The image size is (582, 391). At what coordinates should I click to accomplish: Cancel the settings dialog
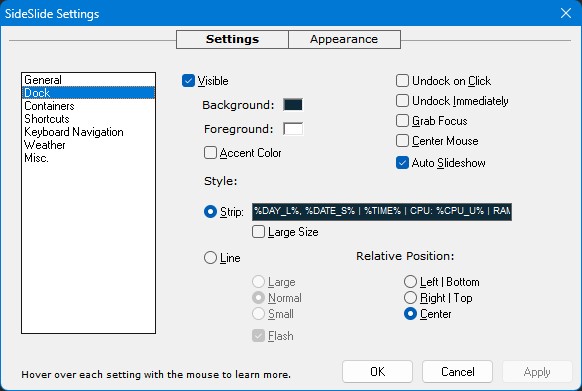[457, 372]
